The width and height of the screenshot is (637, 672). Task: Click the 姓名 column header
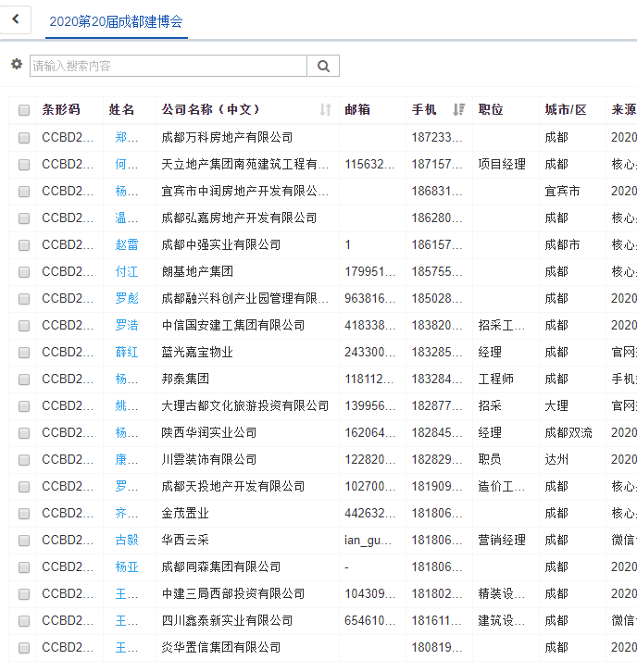(121, 110)
